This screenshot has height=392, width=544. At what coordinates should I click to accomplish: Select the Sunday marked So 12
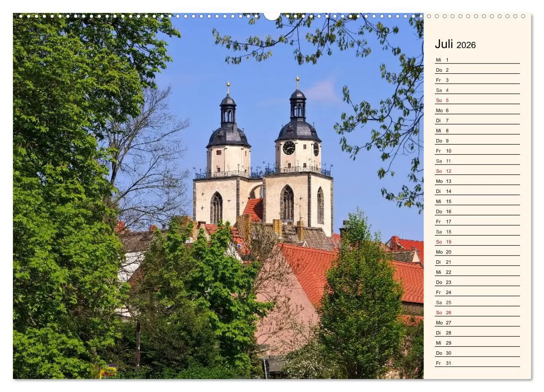tap(443, 171)
